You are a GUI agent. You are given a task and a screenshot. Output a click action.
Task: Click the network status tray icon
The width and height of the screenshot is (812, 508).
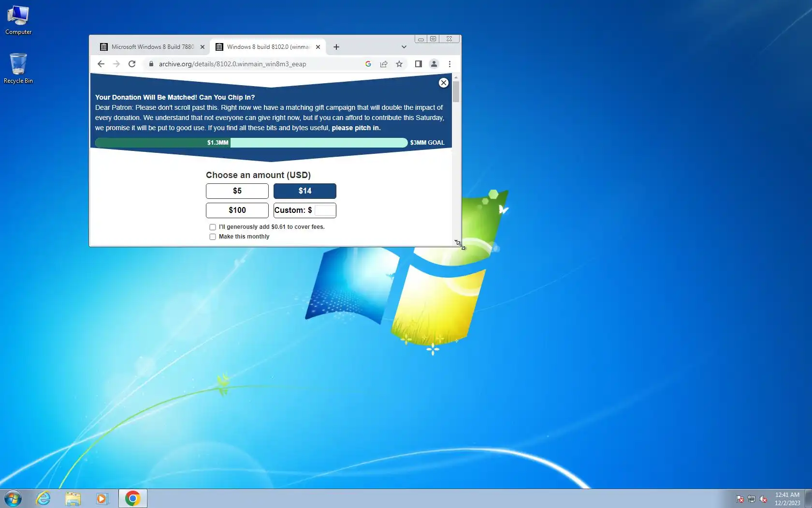[x=752, y=499]
